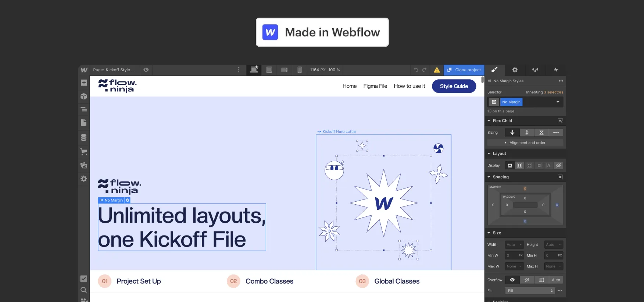Switch to the Style brush tab
This screenshot has height=302, width=644.
click(494, 69)
